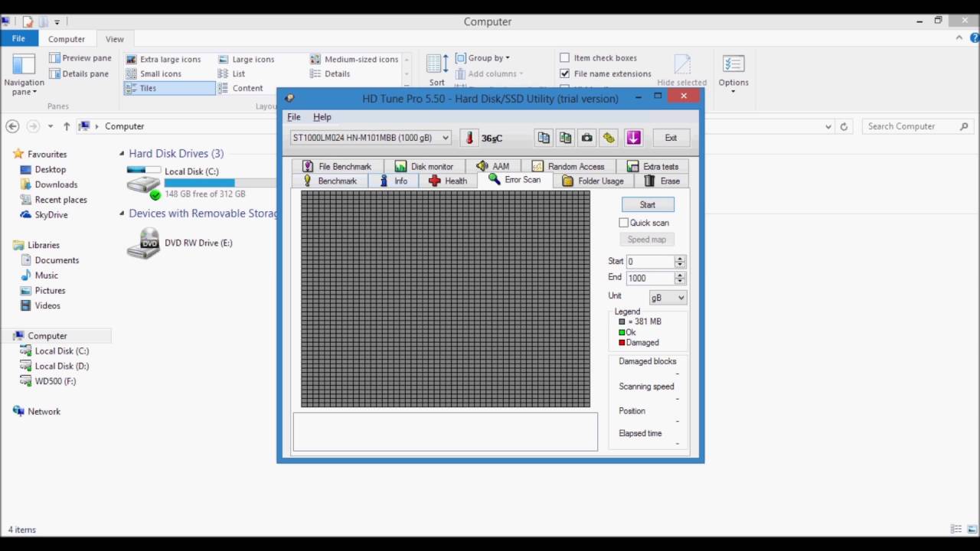Screen dimensions: 980x551
Task: Open the Random Access tab
Action: coord(568,166)
